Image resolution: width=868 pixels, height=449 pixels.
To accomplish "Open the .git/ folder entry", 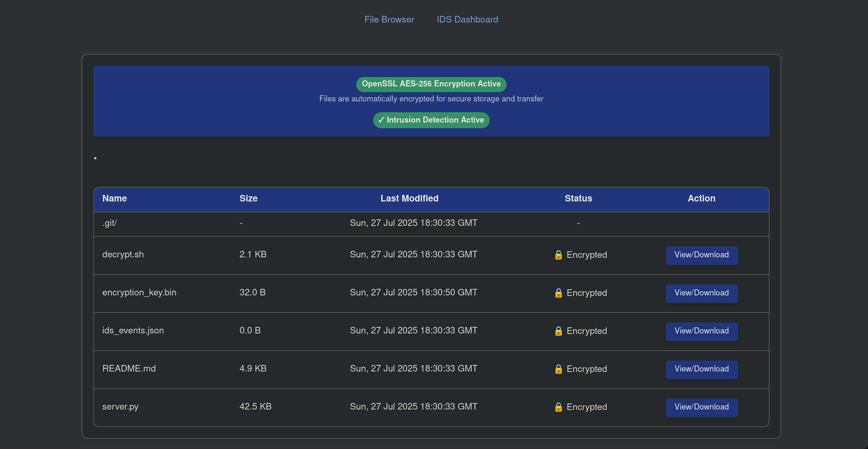I will [x=109, y=223].
